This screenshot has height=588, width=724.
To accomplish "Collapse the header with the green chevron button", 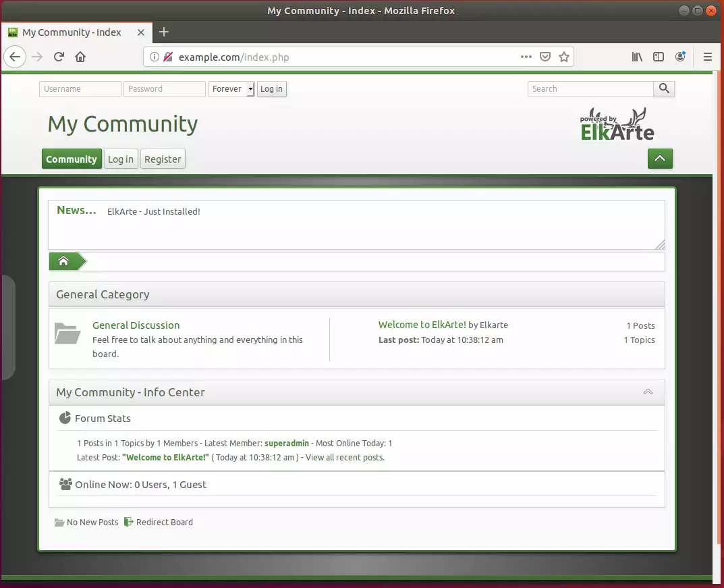I will 660,159.
